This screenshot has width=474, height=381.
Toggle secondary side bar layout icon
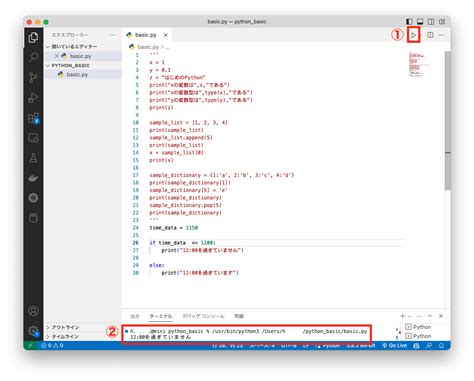click(x=431, y=22)
